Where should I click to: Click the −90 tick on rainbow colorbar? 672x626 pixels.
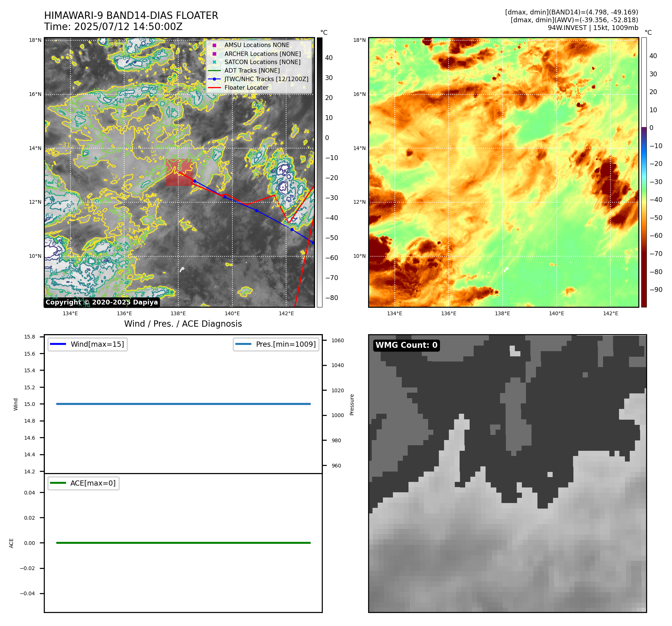point(656,290)
